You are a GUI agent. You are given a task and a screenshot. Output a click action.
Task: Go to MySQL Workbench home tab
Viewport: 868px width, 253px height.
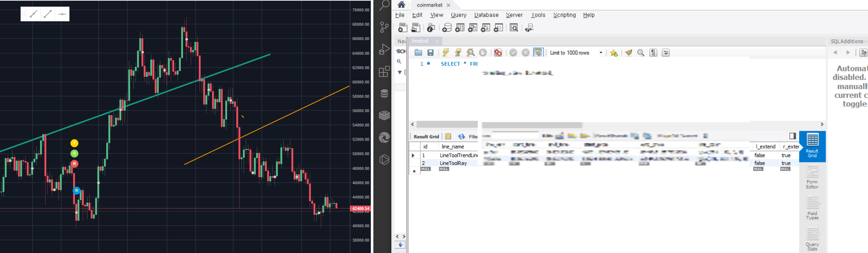point(401,4)
